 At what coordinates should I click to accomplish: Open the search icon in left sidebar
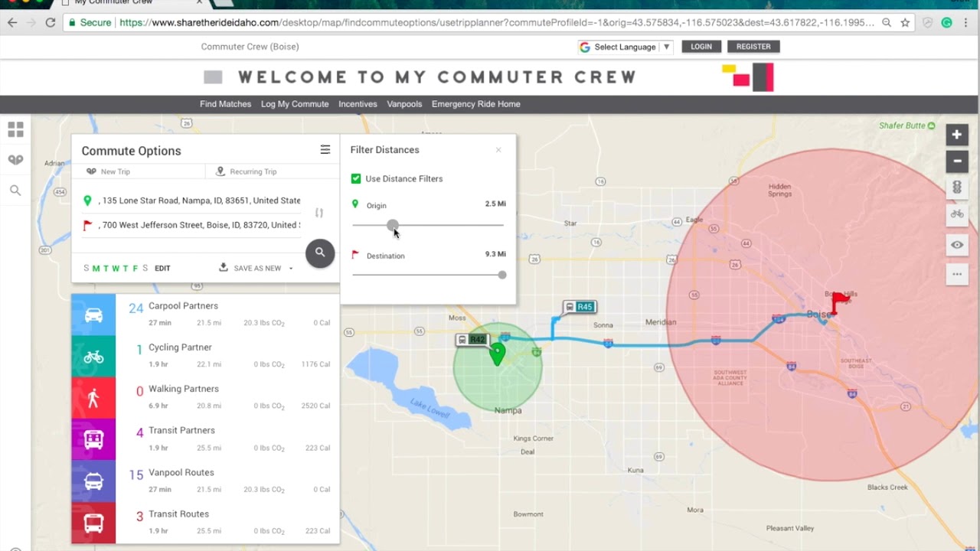tap(15, 191)
